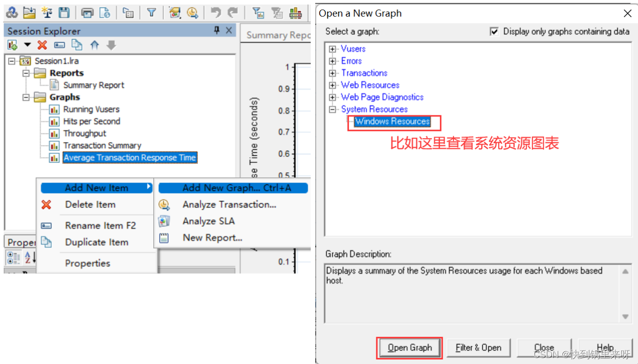Click the Close button in Open a New Graph dialog

click(x=544, y=348)
